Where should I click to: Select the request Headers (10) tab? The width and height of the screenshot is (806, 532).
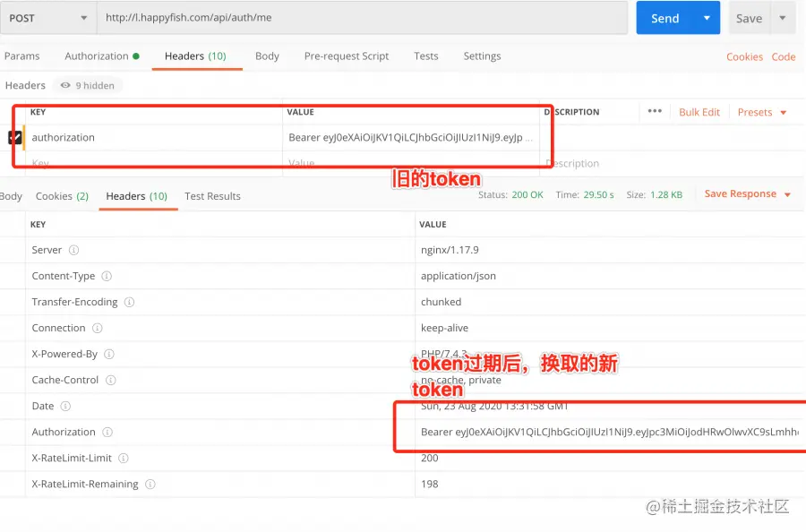195,56
